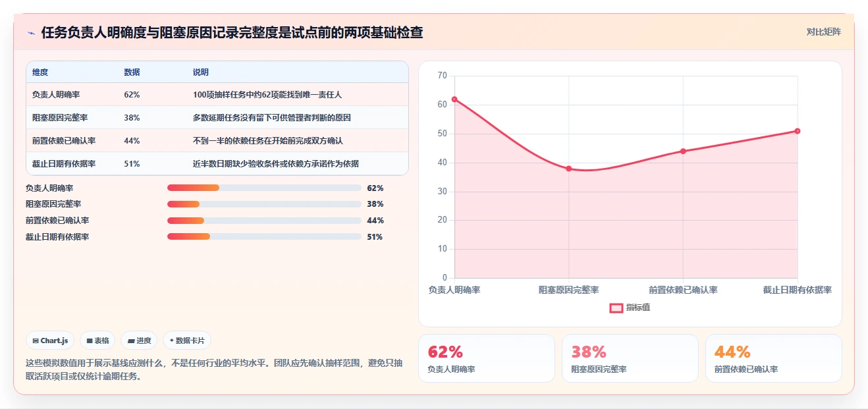Screen dimensions: 868x409
Task: Click the 62% value in the table
Action: point(132,95)
